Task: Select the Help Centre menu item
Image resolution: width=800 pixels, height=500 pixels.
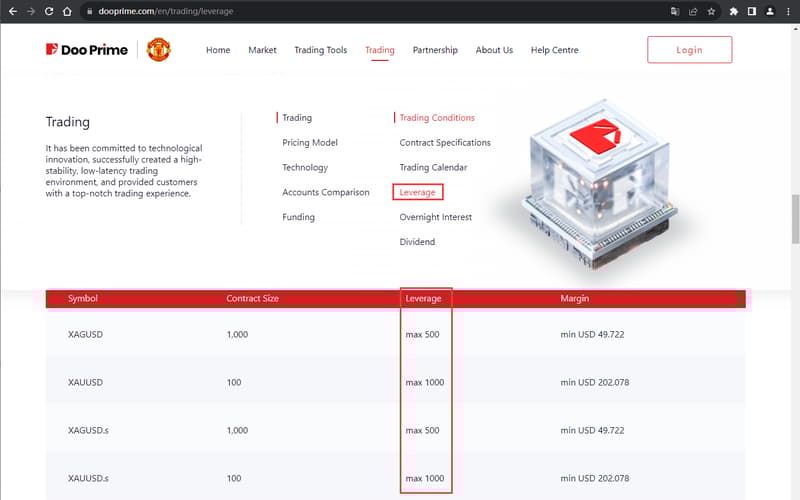Action: [x=554, y=50]
